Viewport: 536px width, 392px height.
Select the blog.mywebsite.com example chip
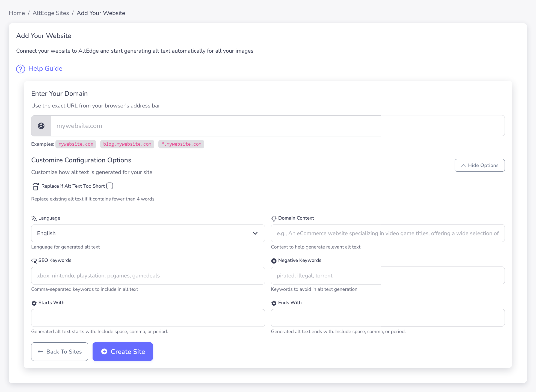pyautogui.click(x=127, y=144)
